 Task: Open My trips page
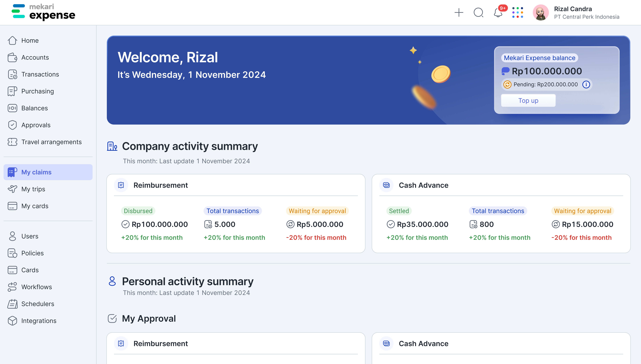pos(33,189)
